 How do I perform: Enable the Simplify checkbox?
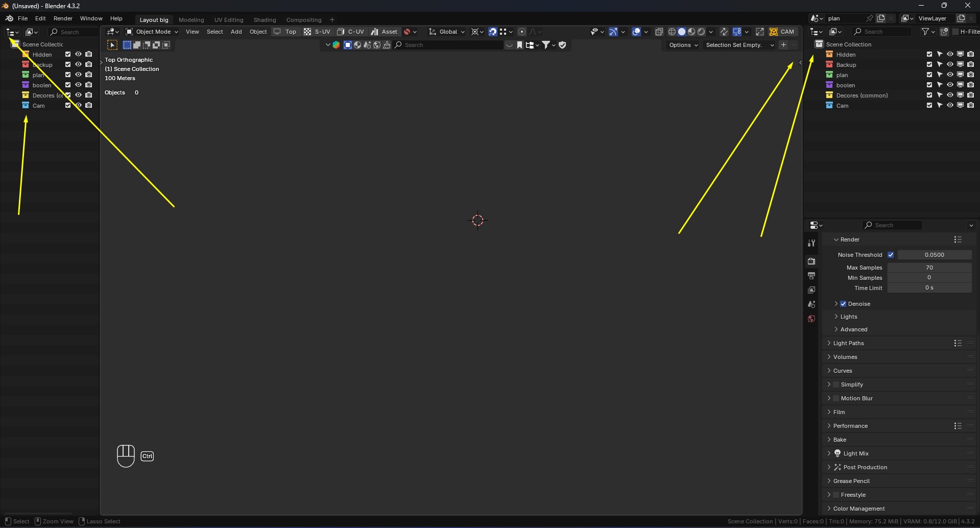(x=836, y=385)
